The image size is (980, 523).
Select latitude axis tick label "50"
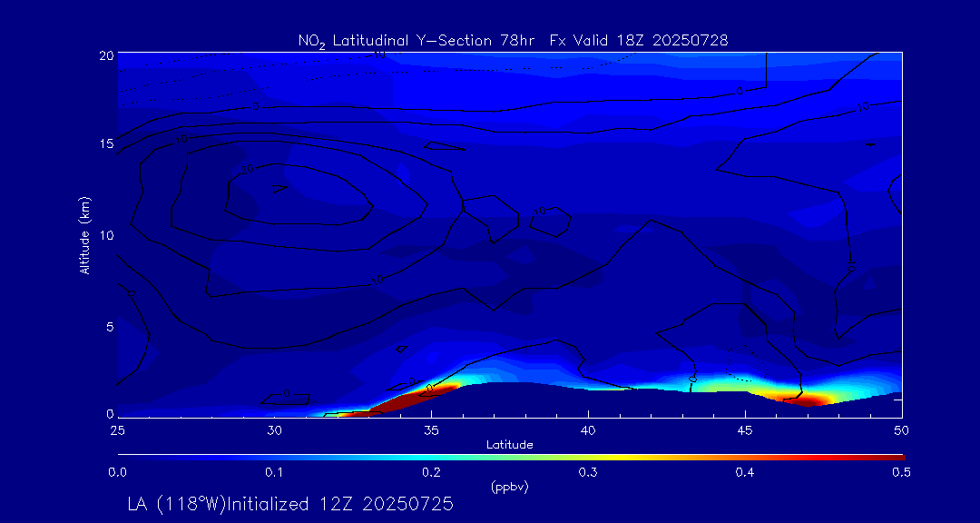tap(901, 430)
